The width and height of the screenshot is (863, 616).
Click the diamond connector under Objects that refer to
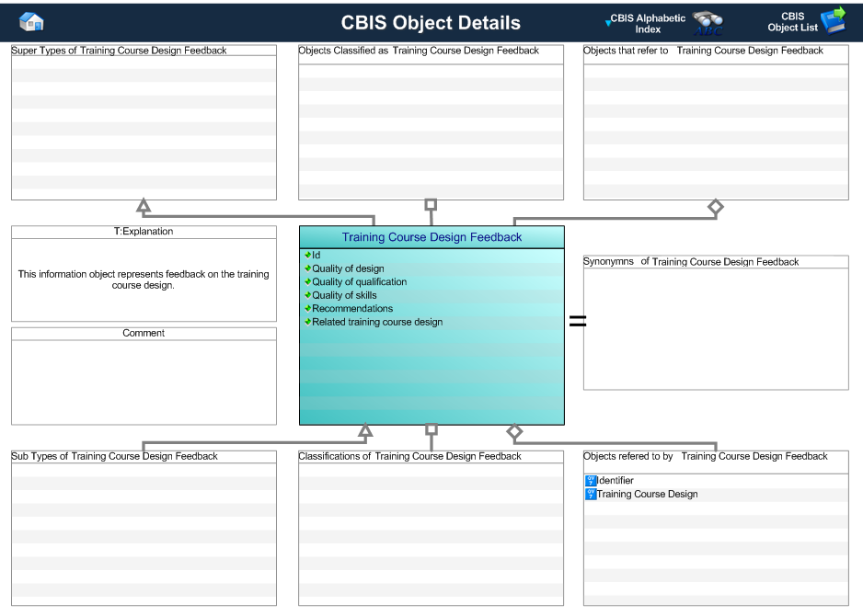[x=716, y=207]
